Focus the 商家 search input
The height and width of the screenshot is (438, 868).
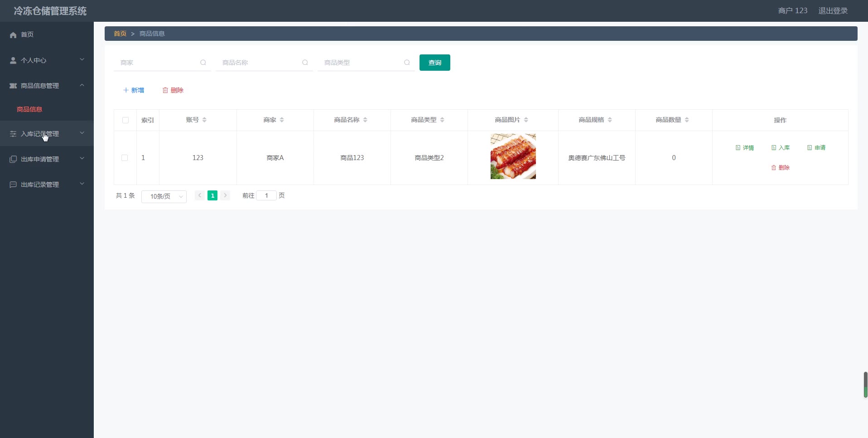(x=162, y=63)
